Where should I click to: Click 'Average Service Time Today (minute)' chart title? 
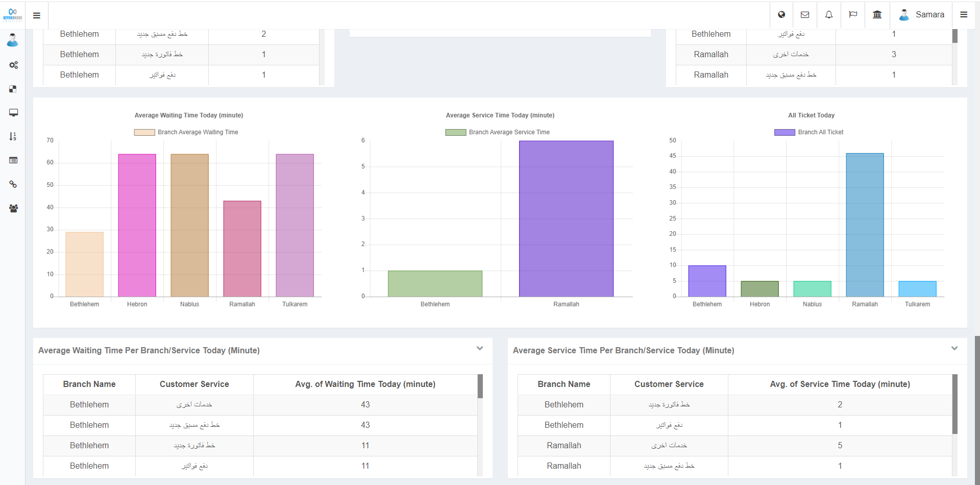[500, 115]
